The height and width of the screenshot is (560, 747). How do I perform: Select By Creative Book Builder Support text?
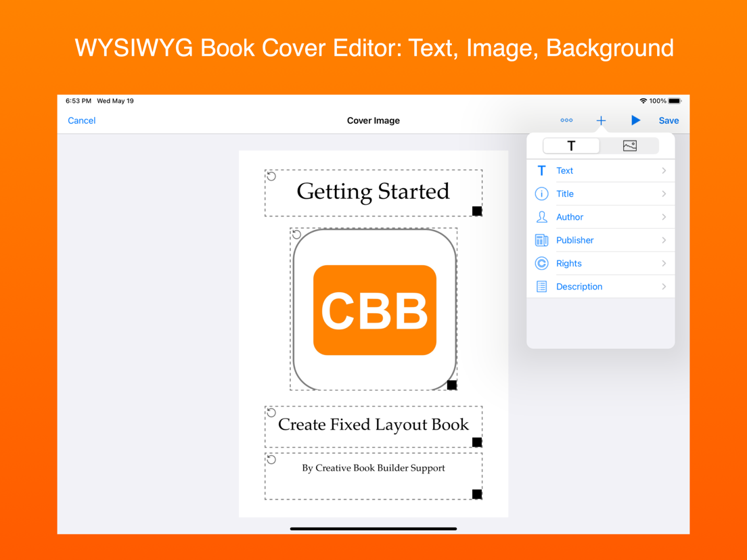pos(373,468)
